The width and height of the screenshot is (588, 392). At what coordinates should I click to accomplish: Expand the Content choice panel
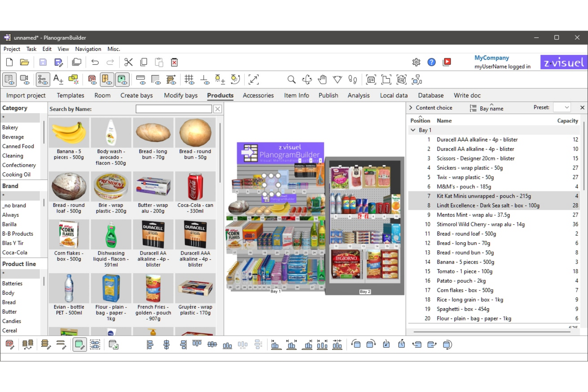[x=410, y=107]
